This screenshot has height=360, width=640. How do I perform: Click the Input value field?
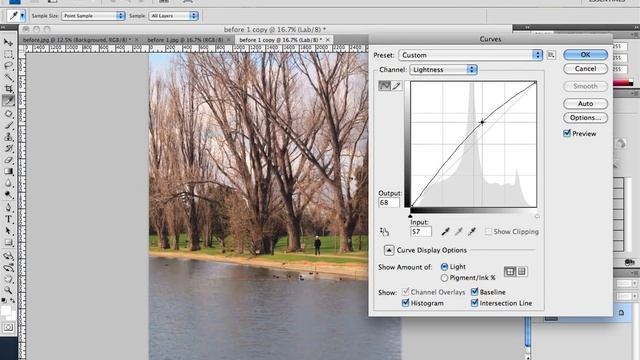coord(420,231)
